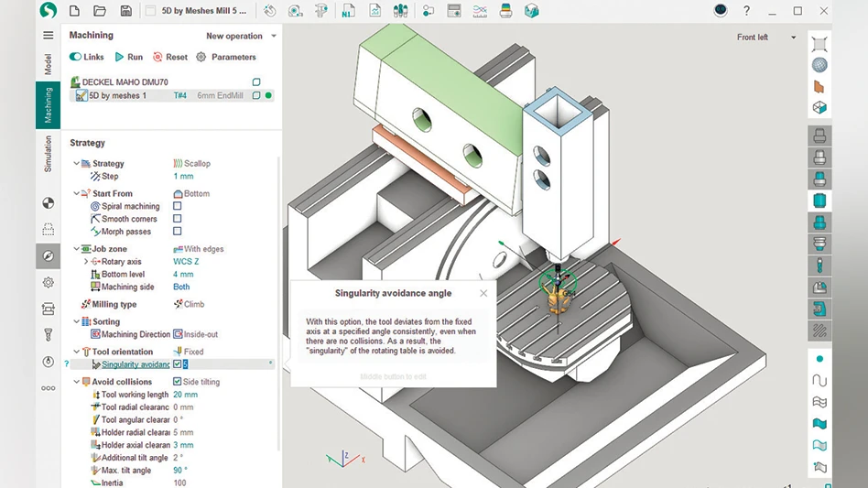Toggle the Links switch
Screen dimensions: 868x488
[75, 57]
